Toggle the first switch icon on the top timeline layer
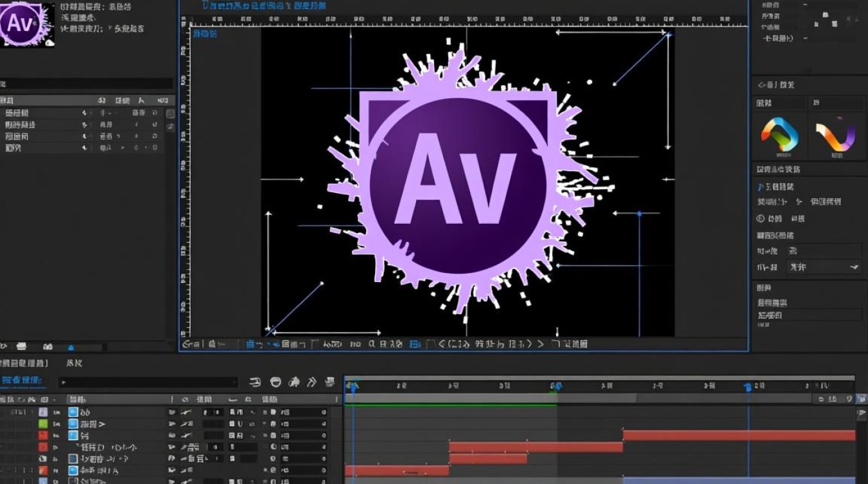The height and width of the screenshot is (484, 868). [x=172, y=412]
